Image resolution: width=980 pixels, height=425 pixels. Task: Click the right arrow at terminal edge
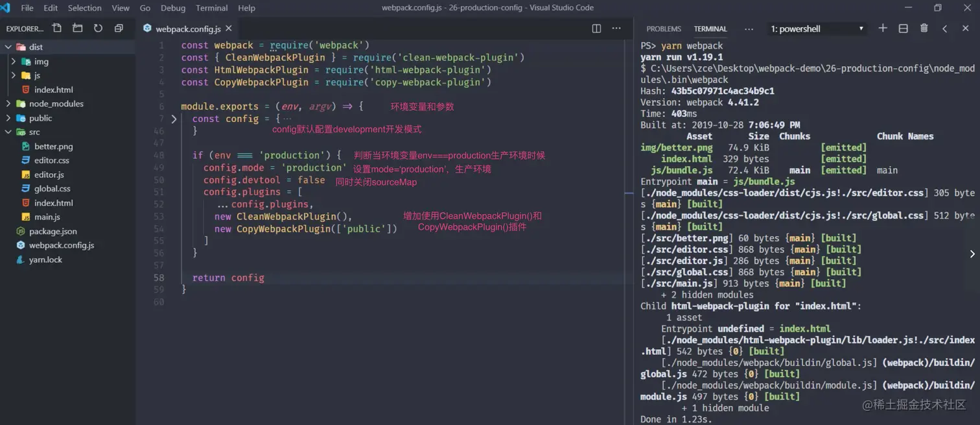[972, 254]
